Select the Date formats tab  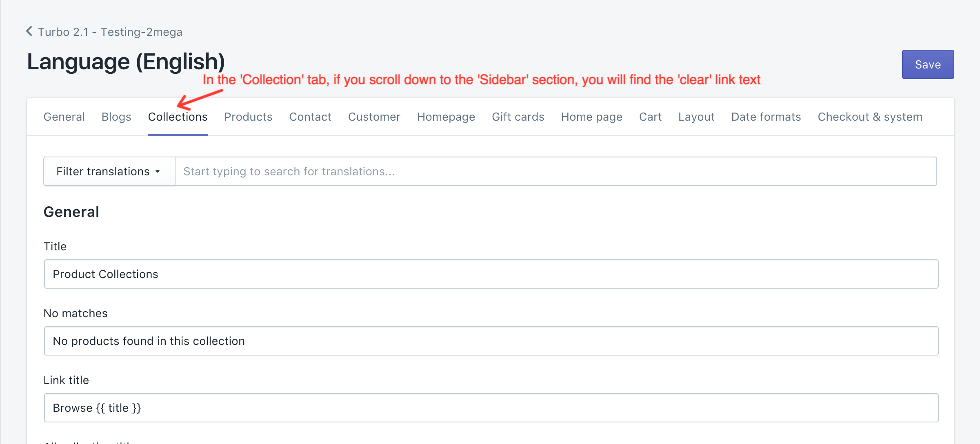click(x=766, y=117)
